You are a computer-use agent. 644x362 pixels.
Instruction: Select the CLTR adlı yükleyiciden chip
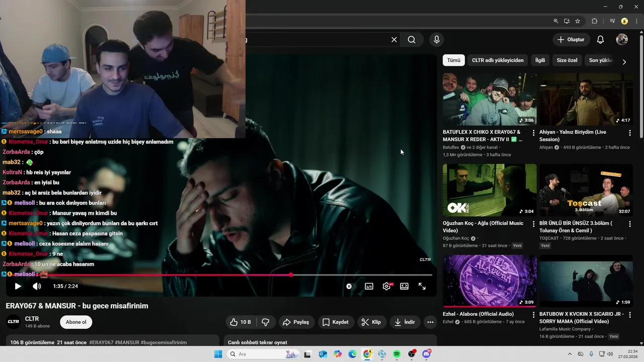(498, 60)
